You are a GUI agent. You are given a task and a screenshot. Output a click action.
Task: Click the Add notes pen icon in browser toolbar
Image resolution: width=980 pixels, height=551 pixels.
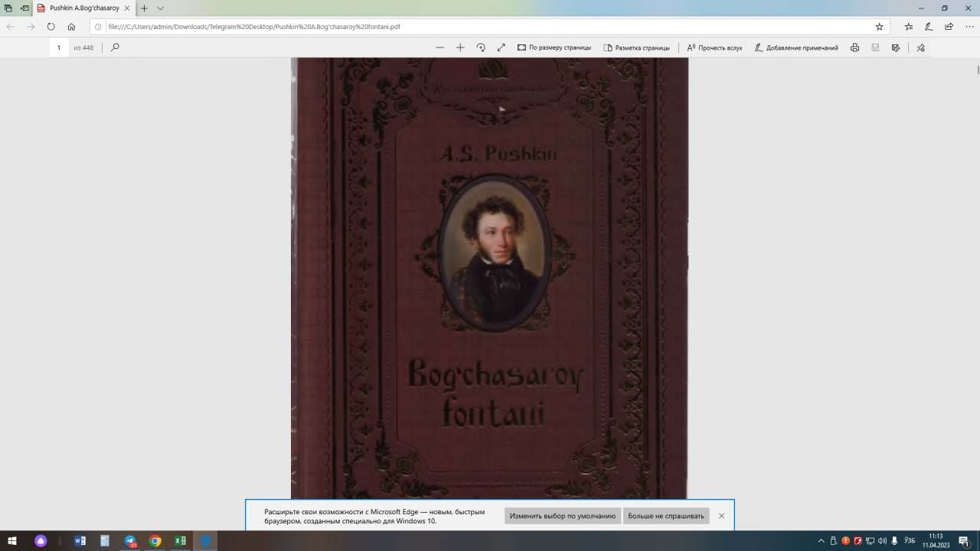[929, 26]
